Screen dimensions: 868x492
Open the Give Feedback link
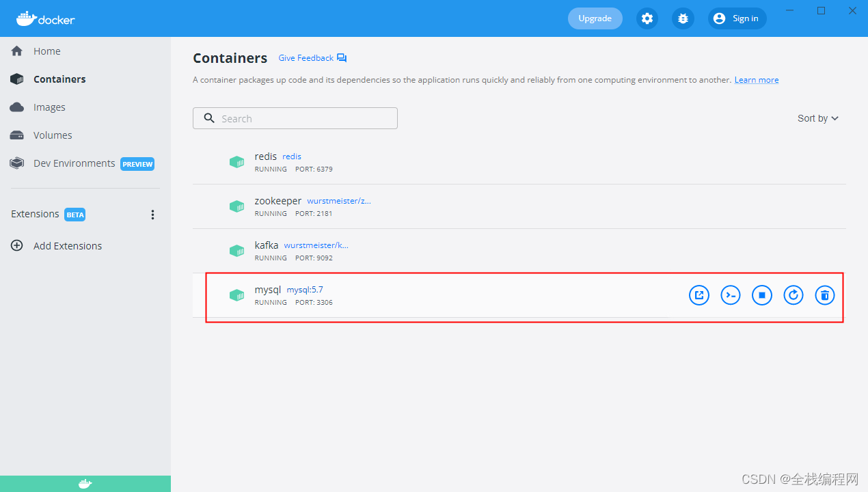pos(306,58)
